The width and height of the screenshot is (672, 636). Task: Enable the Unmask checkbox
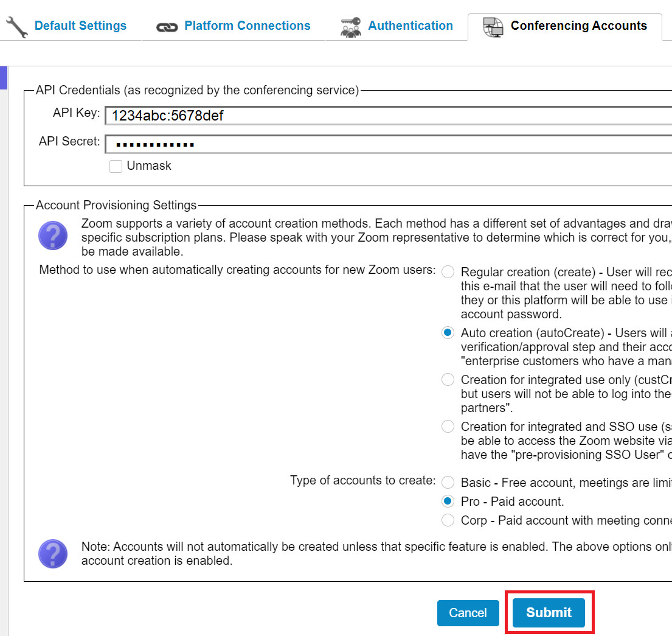pos(116,166)
